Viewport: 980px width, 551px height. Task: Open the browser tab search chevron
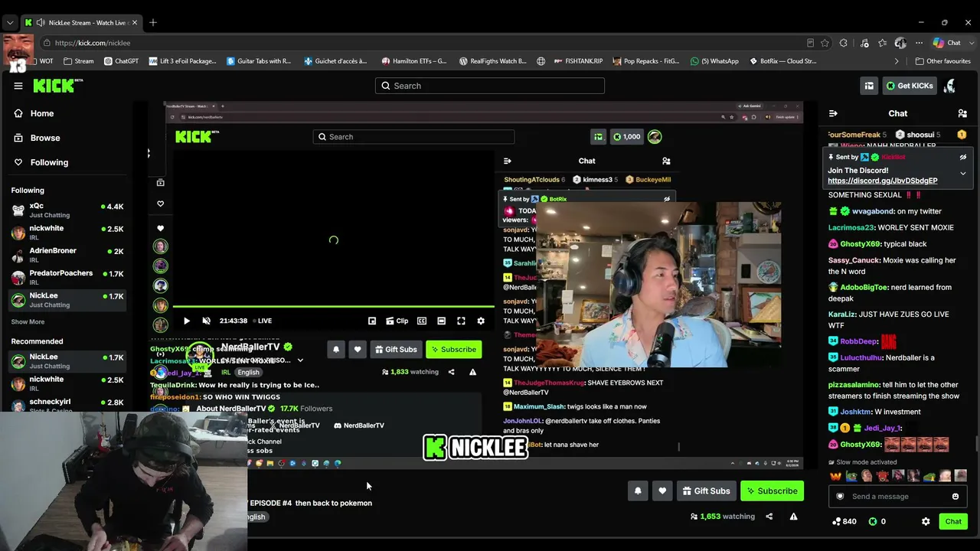[10, 23]
